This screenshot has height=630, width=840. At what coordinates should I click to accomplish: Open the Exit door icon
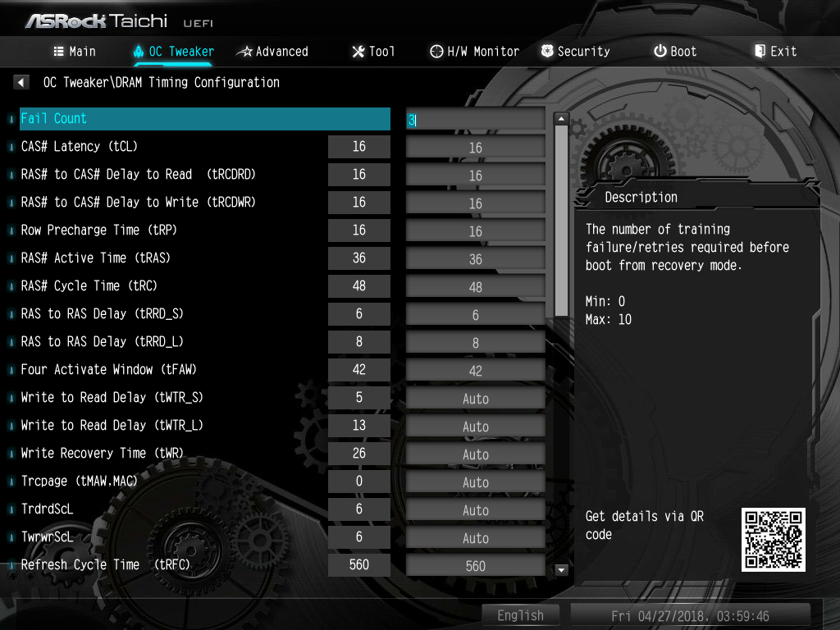[x=760, y=52]
